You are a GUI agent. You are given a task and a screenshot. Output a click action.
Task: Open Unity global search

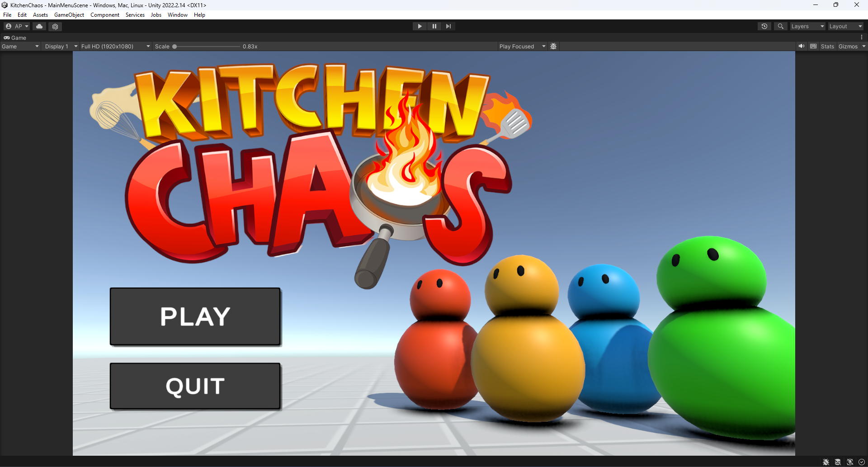[780, 26]
